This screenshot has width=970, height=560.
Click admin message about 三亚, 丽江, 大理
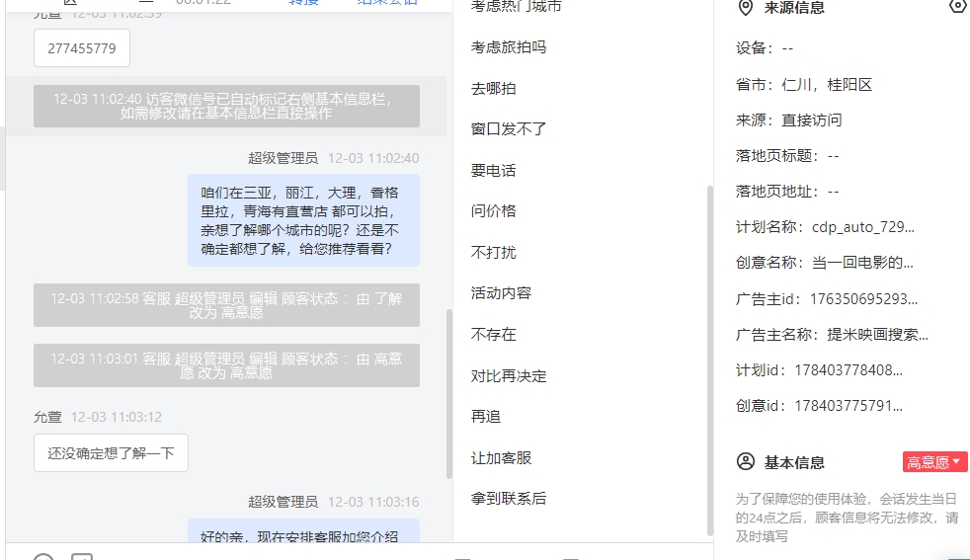(304, 220)
